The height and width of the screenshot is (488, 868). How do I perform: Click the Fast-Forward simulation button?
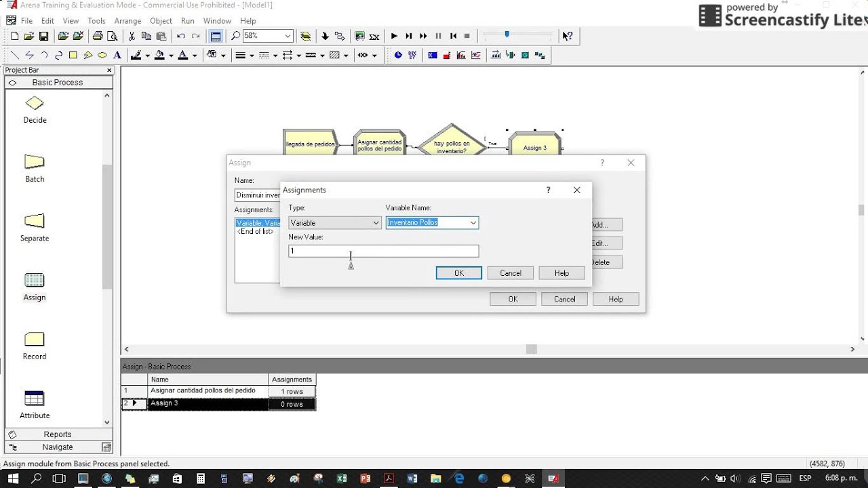pos(424,36)
